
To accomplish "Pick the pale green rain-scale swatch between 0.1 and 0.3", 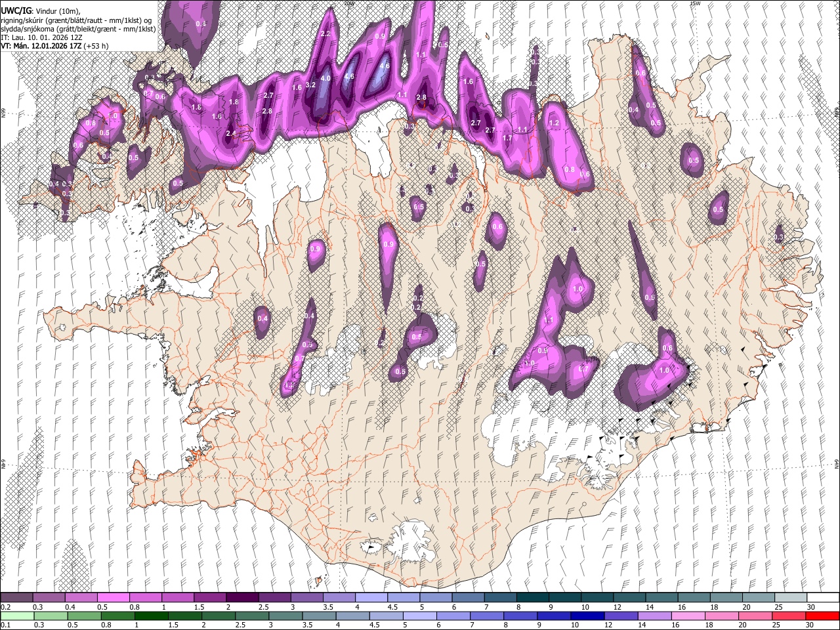I will [16, 616].
